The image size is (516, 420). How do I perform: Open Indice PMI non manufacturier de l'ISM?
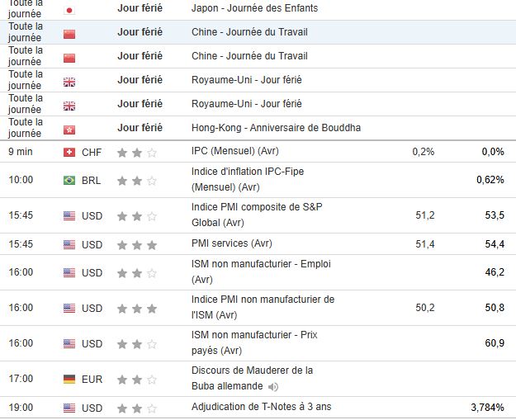(x=263, y=307)
